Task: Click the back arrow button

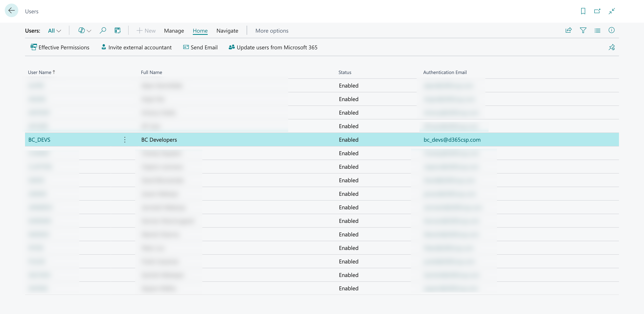Action: pyautogui.click(x=12, y=11)
